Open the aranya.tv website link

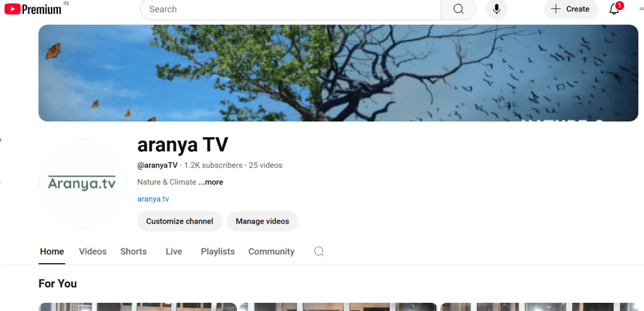(x=153, y=199)
